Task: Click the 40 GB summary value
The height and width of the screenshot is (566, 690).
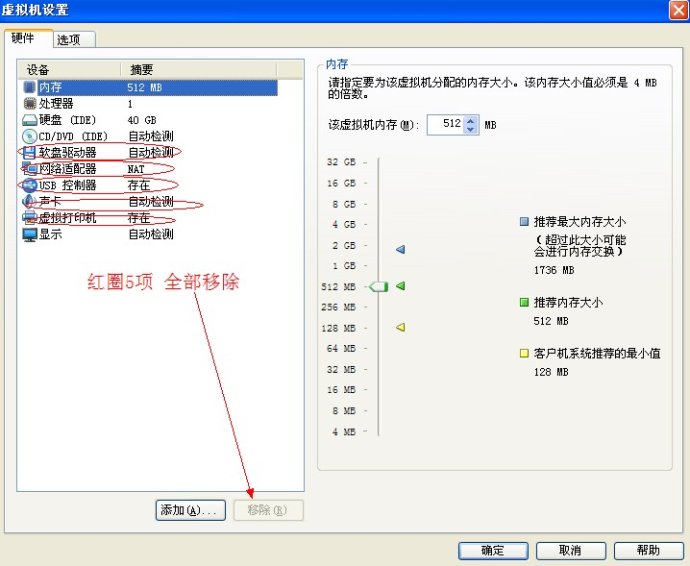Action: click(142, 120)
